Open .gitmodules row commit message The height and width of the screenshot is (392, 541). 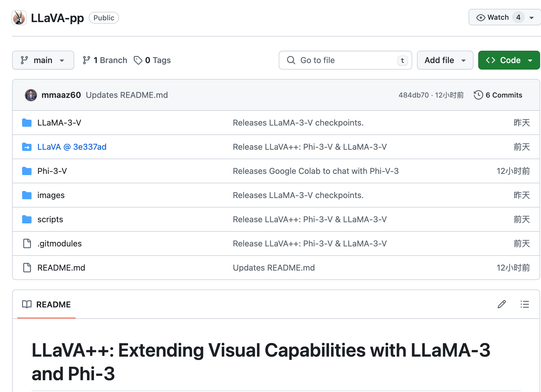tap(310, 243)
